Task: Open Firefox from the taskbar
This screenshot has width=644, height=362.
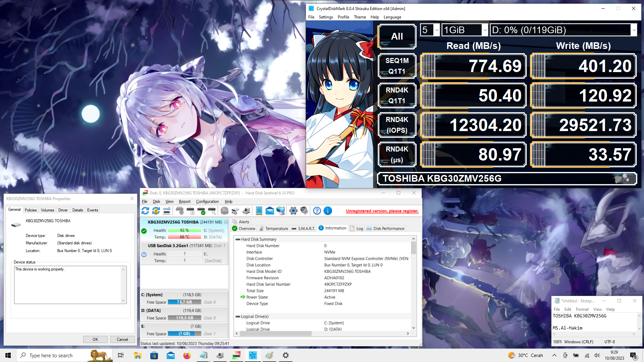Action: click(187, 355)
